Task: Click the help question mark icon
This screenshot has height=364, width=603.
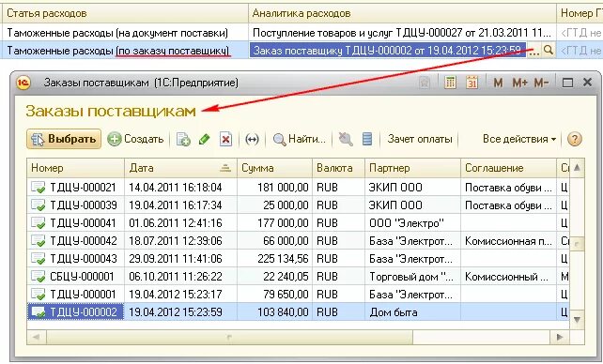Action: click(x=575, y=139)
